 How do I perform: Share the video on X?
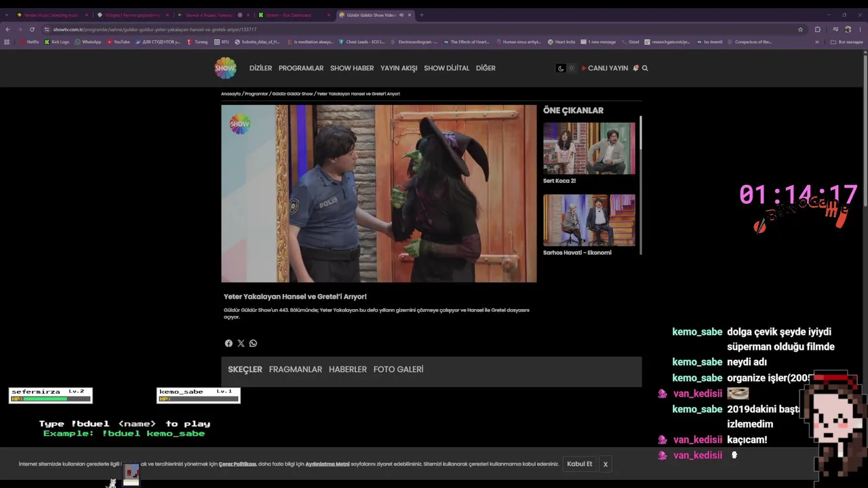coord(241,344)
